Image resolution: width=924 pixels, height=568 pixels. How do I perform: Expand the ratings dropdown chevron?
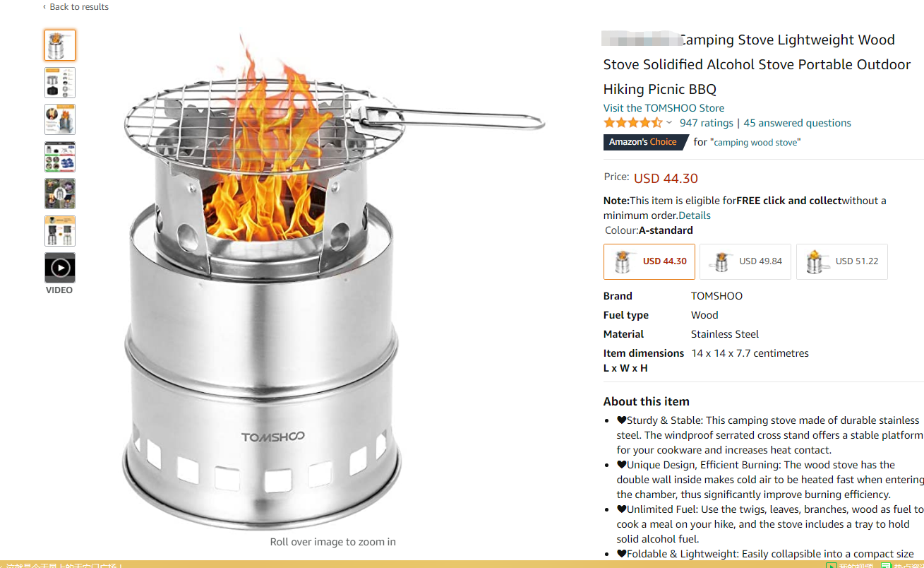669,123
